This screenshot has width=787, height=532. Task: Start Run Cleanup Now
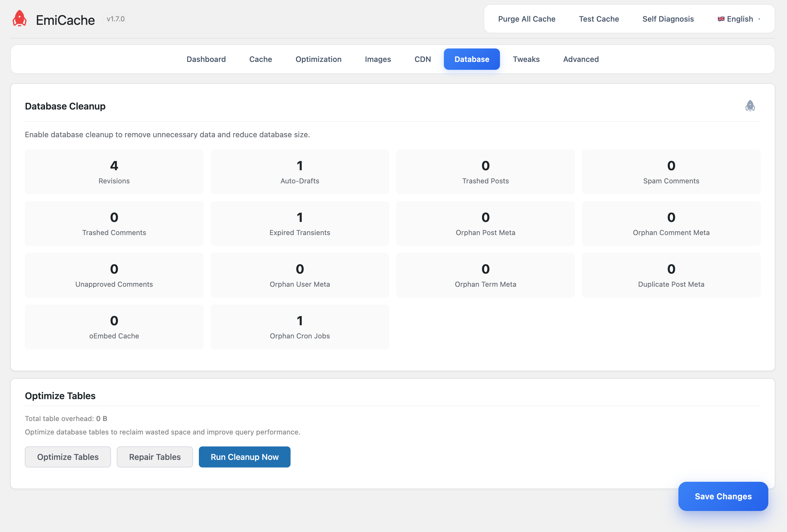coord(244,457)
